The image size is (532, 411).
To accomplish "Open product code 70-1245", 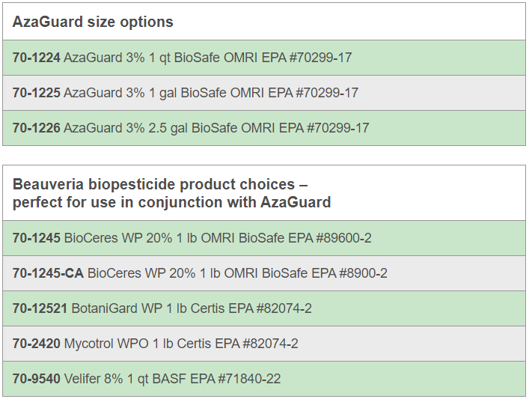I will (37, 238).
